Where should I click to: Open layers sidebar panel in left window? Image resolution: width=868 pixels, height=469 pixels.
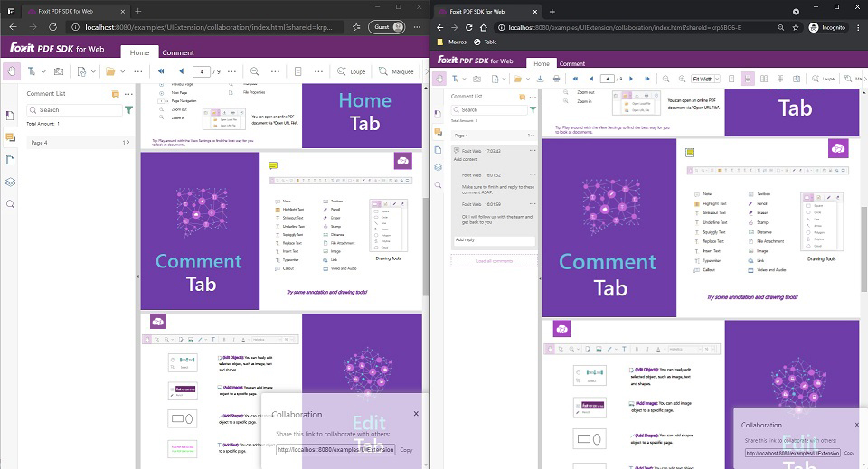(10, 182)
